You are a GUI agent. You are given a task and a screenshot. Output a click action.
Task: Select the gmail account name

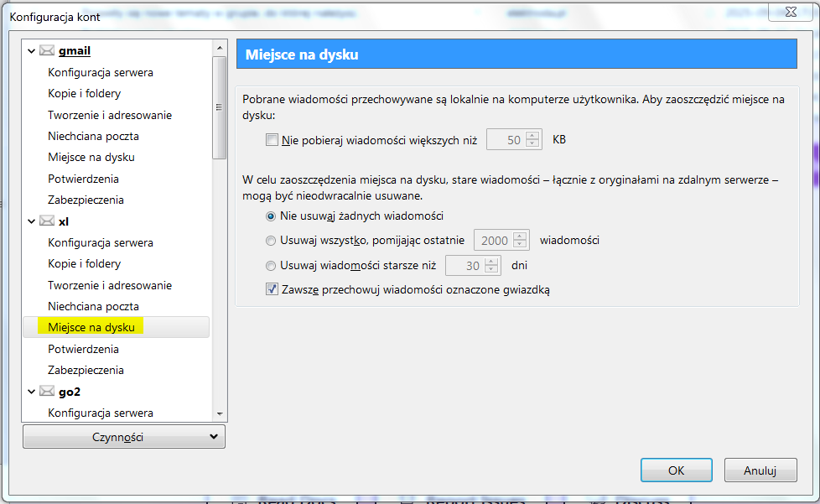coord(75,50)
